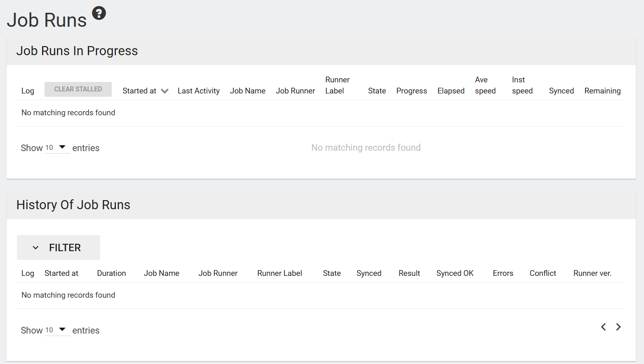
Task: Click the Errors column header
Action: (x=503, y=273)
